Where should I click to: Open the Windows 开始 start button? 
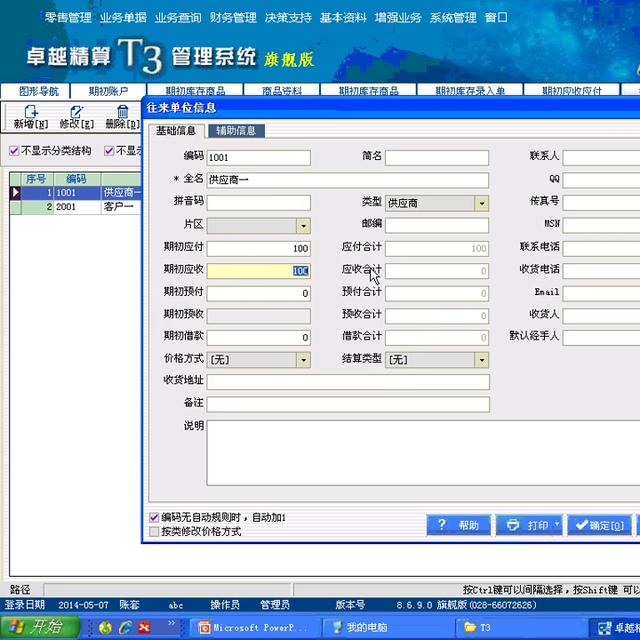point(40,627)
